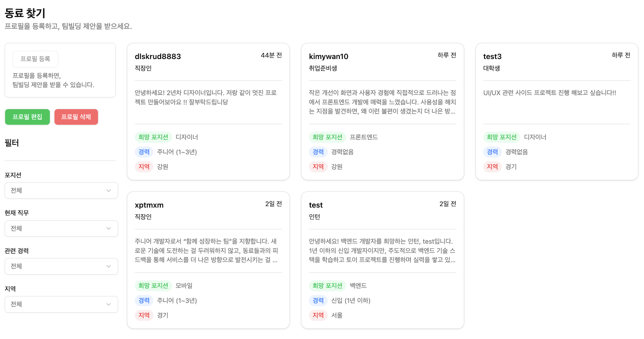Expand the 현재 직무 filter dropdown

click(61, 229)
